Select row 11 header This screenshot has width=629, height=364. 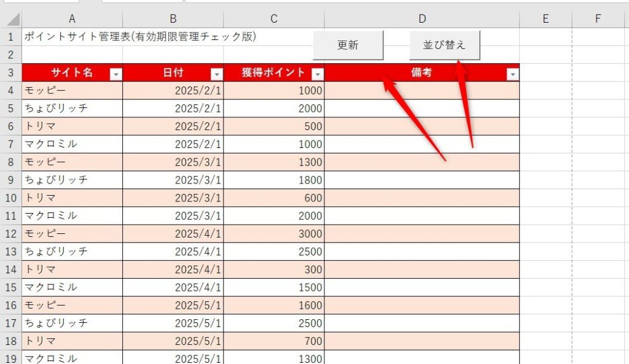[11, 215]
